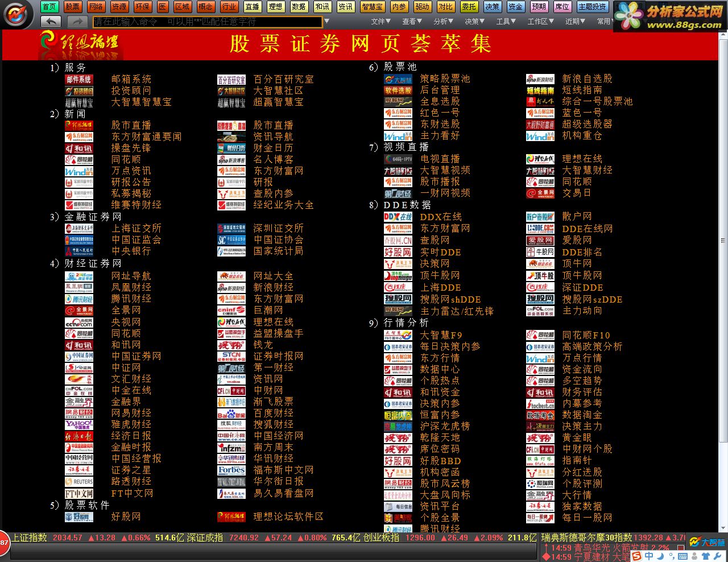Click the STCN logo next to 证券时报网
This screenshot has width=728, height=562.
pos(231,357)
